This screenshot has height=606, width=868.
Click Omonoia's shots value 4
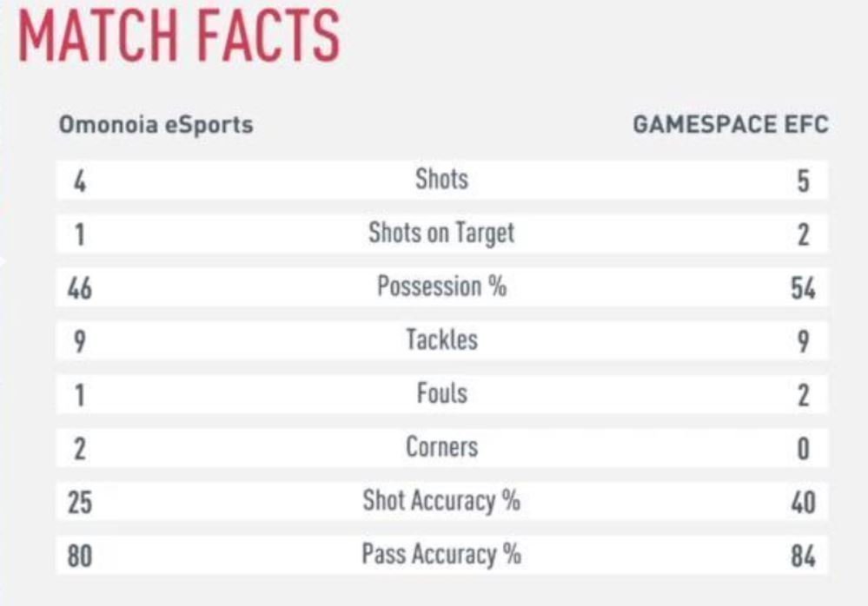coord(80,181)
